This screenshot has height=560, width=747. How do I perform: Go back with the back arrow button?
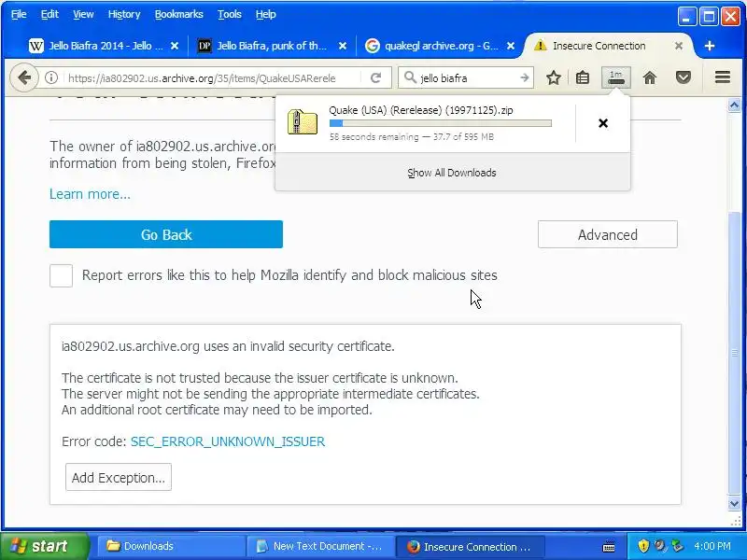(x=24, y=77)
